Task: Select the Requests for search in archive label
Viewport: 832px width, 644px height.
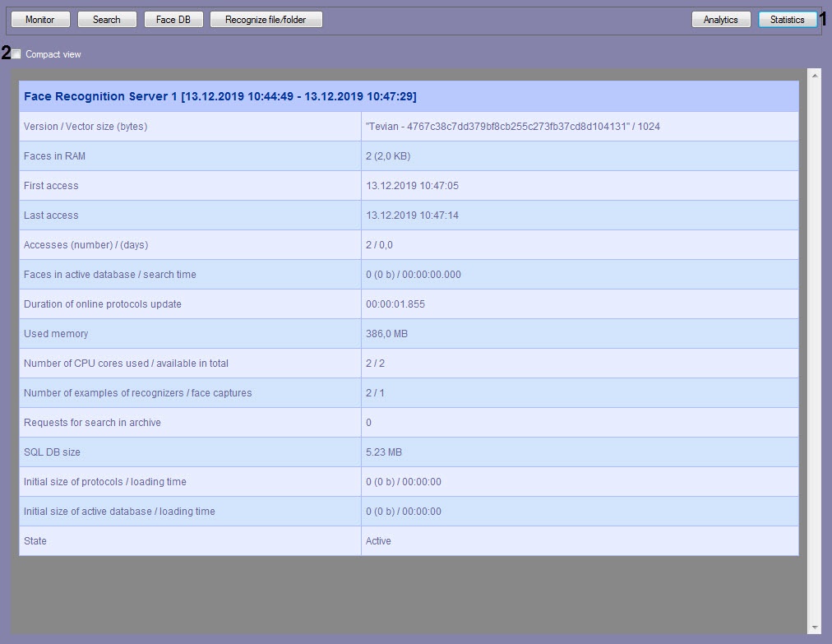Action: (92, 423)
